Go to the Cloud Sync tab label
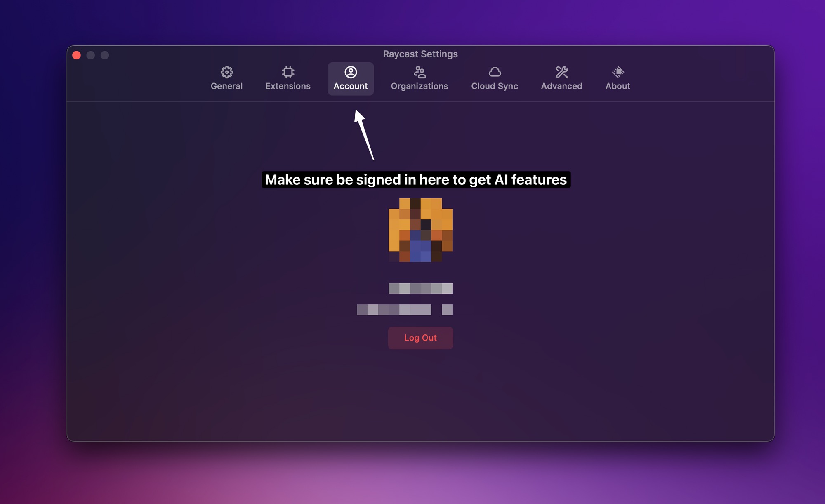Screen dimensions: 825x504 (x=495, y=86)
